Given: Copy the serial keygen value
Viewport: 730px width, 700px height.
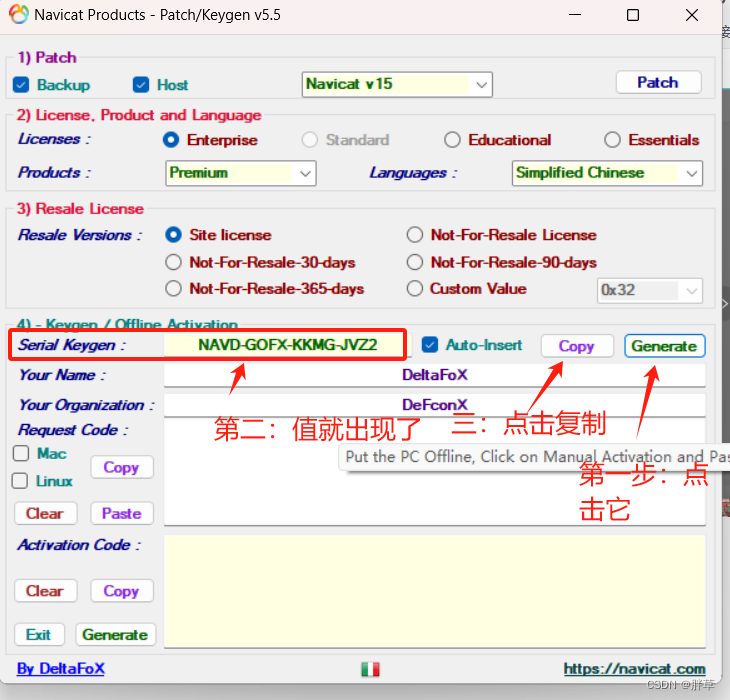Looking at the screenshot, I should coord(577,346).
